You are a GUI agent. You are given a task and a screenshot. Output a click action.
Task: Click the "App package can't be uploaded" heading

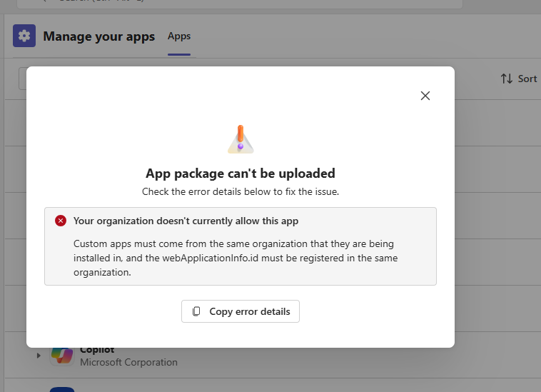pyautogui.click(x=241, y=174)
